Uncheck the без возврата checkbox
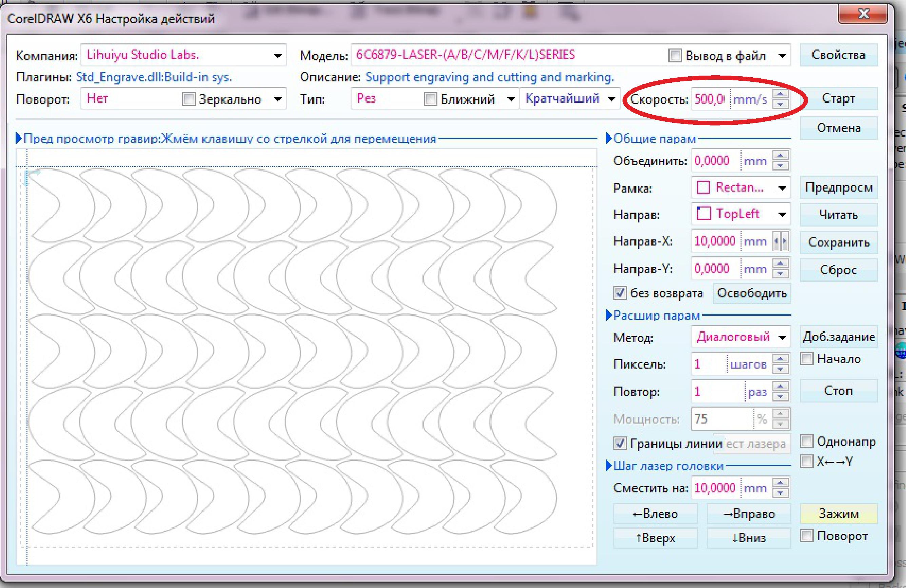906x588 pixels. click(620, 293)
